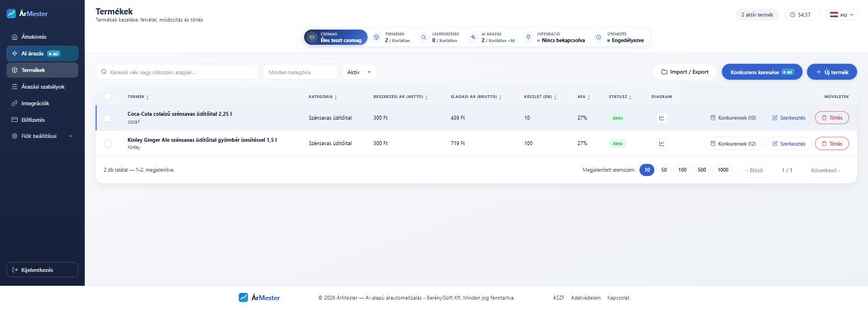Image resolution: width=868 pixels, height=309 pixels.
Task: Click the AI árazás sparkle icon in status bar
Action: pos(473,37)
